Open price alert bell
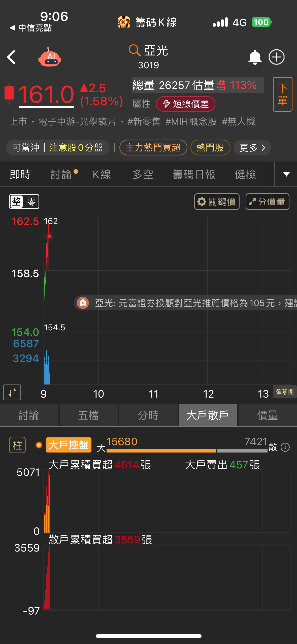 pyautogui.click(x=255, y=57)
